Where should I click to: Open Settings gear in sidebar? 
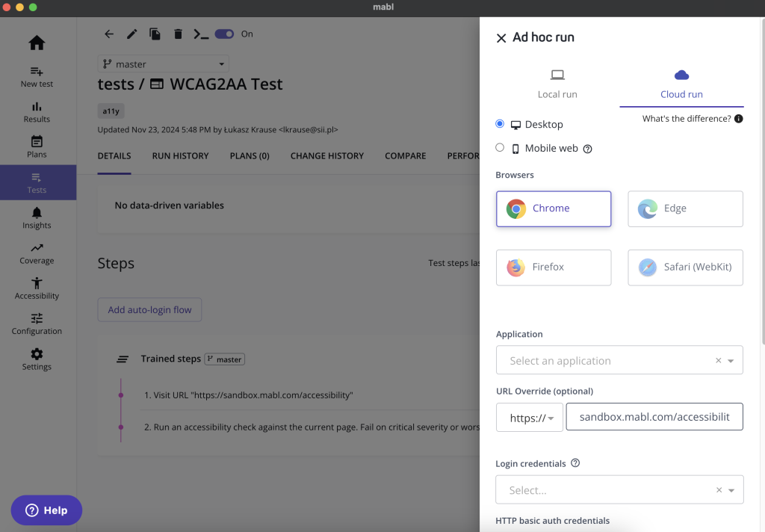37,359
